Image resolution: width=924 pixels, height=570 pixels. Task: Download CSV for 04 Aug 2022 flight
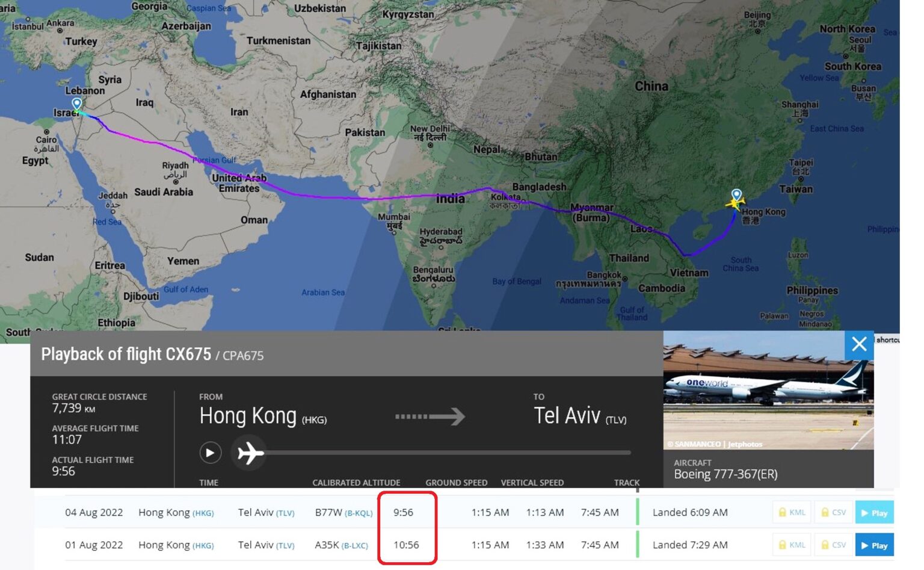click(833, 512)
